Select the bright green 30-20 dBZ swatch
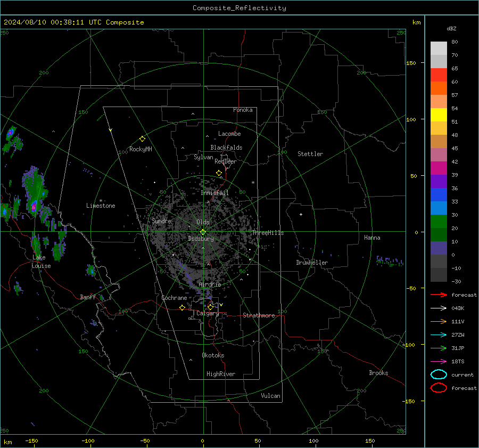 (x=439, y=222)
